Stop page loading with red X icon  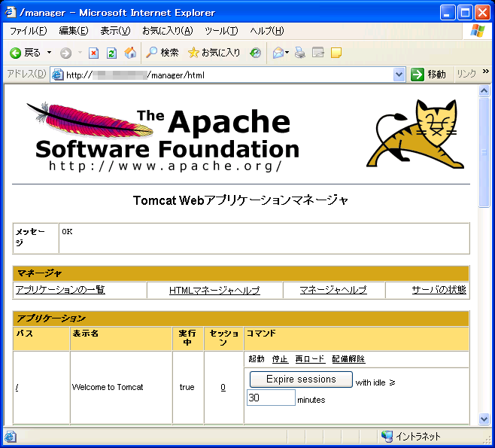pyautogui.click(x=93, y=53)
